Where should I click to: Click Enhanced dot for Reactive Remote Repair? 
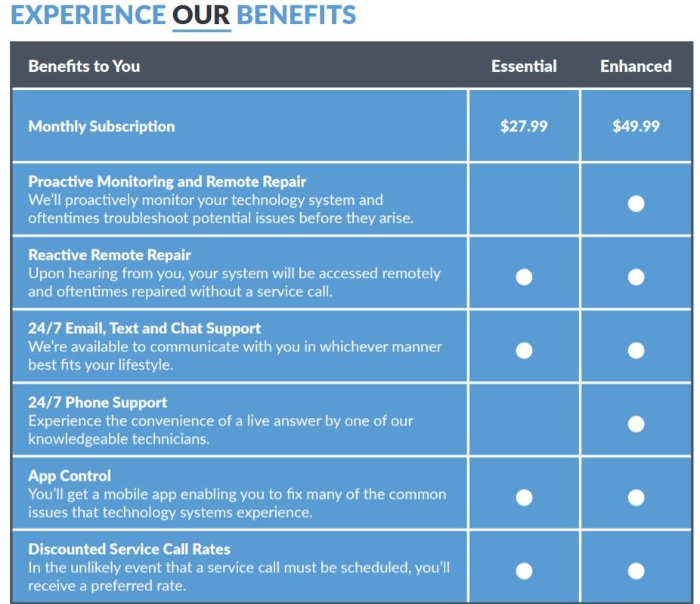coord(636,277)
